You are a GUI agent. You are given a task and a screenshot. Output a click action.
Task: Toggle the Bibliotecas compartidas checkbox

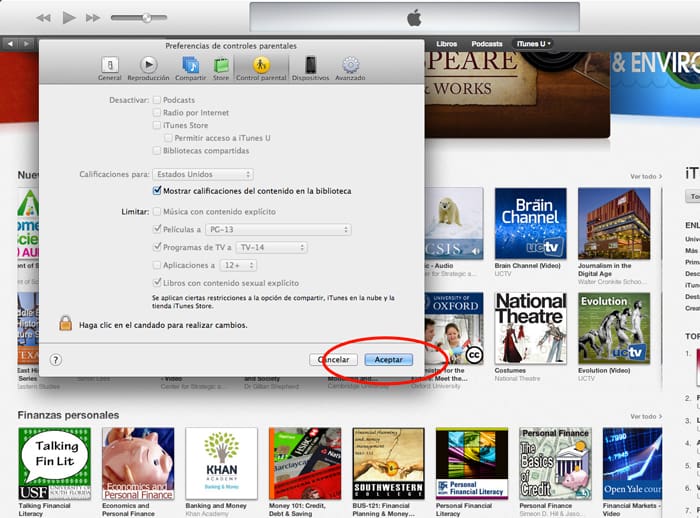coord(157,150)
